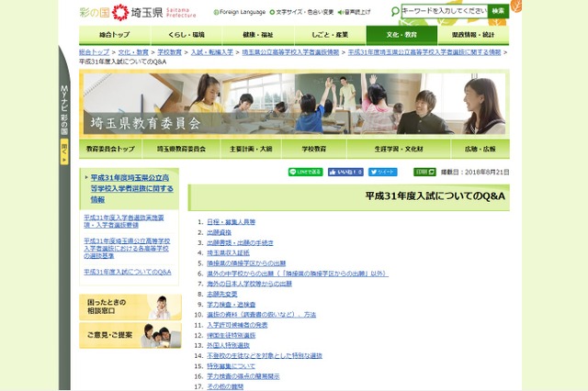The height and width of the screenshot is (391, 588).
Task: Jump to item 7 海外の日本人学校等からの出願
Action: [249, 284]
